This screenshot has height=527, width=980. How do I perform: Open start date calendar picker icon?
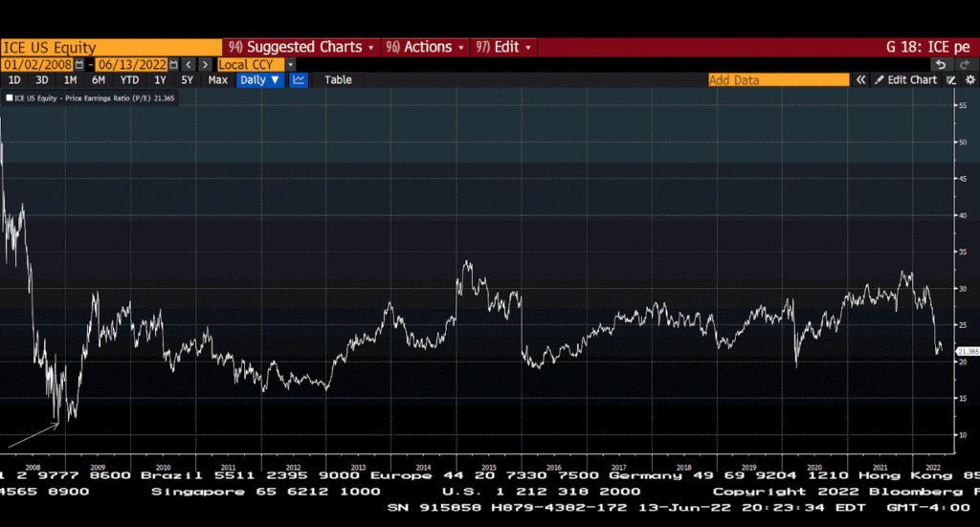pos(81,64)
